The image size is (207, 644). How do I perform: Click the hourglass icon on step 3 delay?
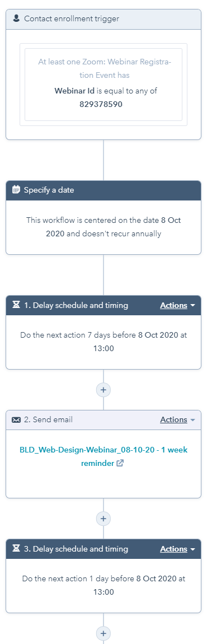coord(16,549)
